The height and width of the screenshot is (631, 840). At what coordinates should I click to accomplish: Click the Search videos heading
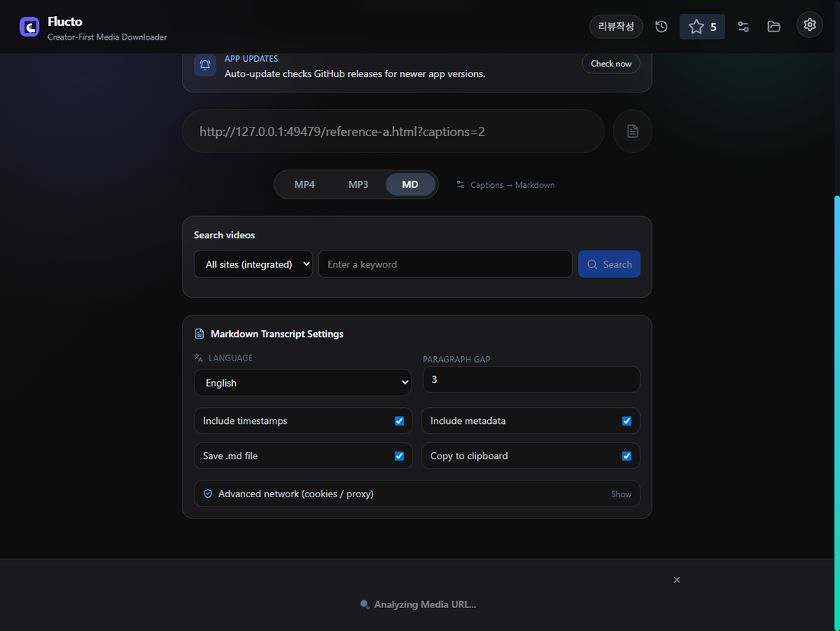coord(225,235)
